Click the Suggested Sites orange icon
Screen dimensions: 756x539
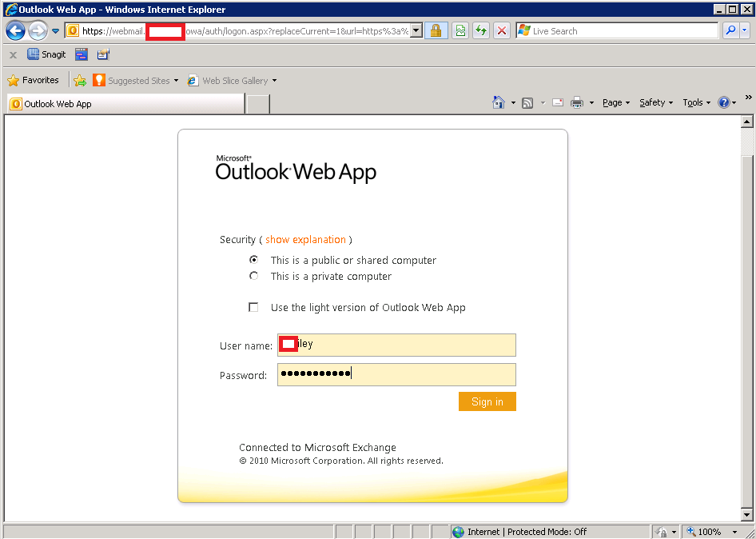coord(99,80)
